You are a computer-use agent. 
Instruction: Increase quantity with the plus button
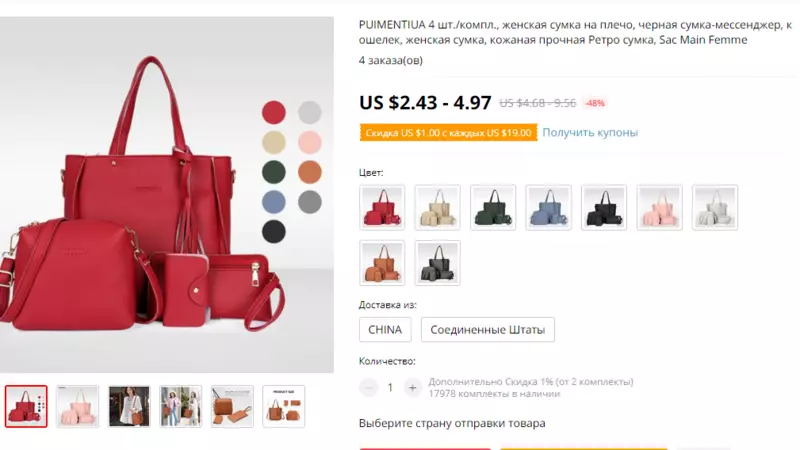point(412,388)
